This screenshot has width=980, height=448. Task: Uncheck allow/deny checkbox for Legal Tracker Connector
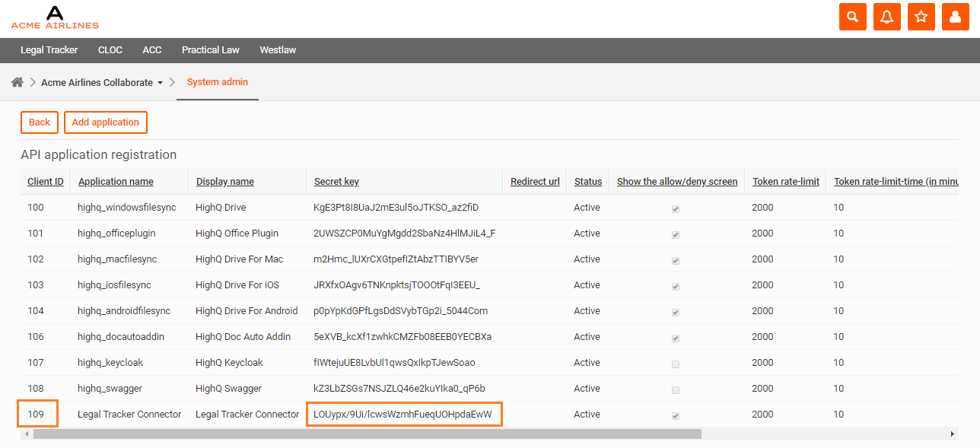click(x=676, y=416)
